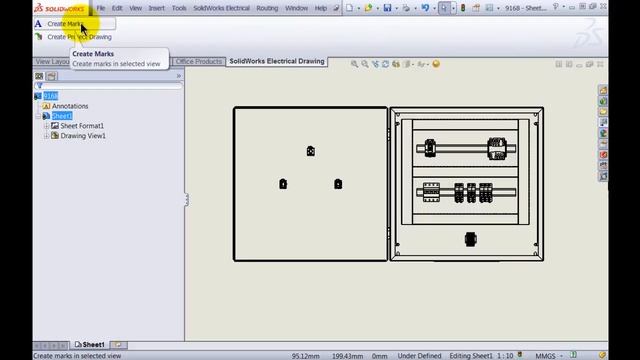Expand the New document dropdown arrow
Viewport: 640px width, 360px height.
(358, 8)
